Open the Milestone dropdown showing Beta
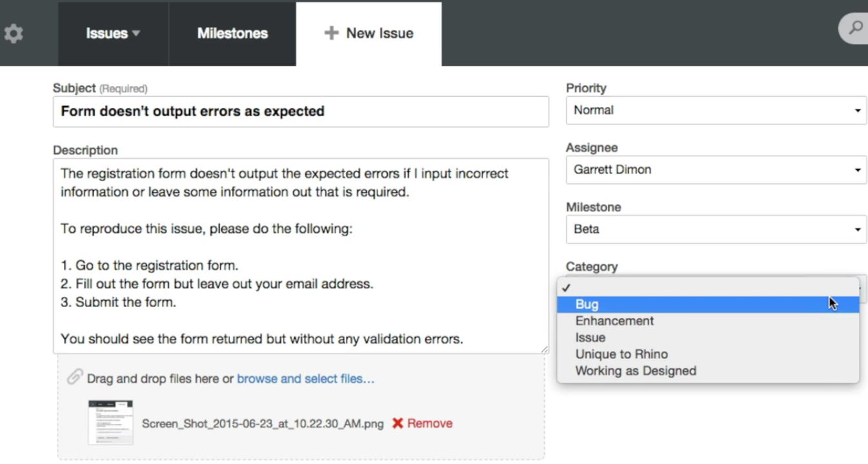Image resolution: width=868 pixels, height=464 pixels. point(716,229)
